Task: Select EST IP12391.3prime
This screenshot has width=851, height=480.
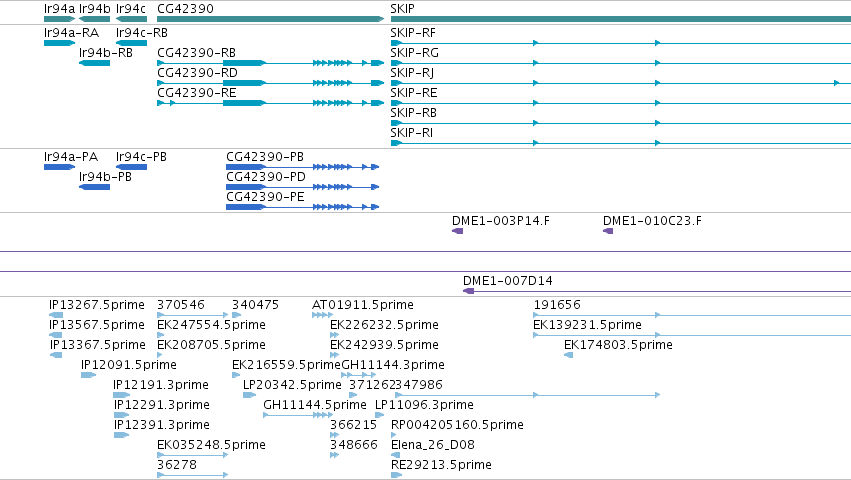Action: (162, 426)
